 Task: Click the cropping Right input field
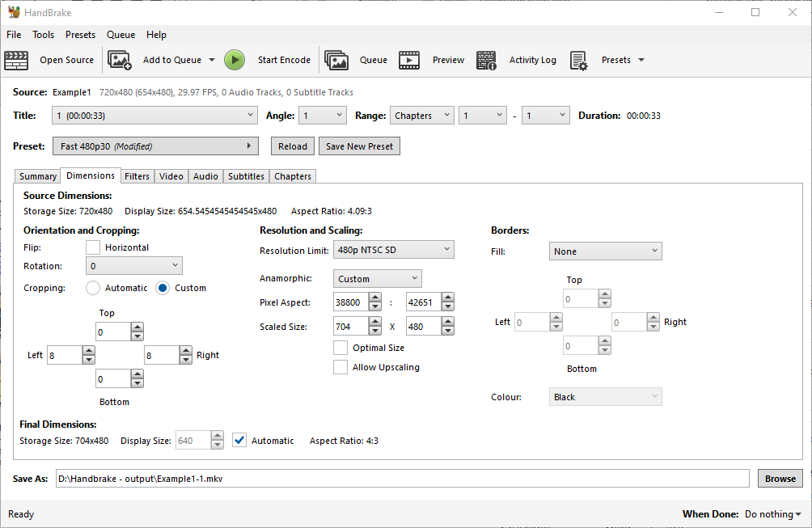[162, 355]
